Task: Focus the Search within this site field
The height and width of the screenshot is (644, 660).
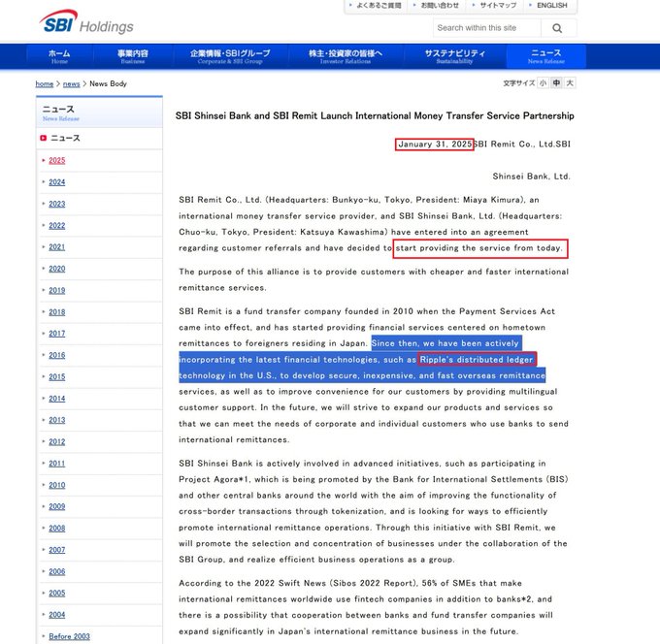Action: coord(487,28)
